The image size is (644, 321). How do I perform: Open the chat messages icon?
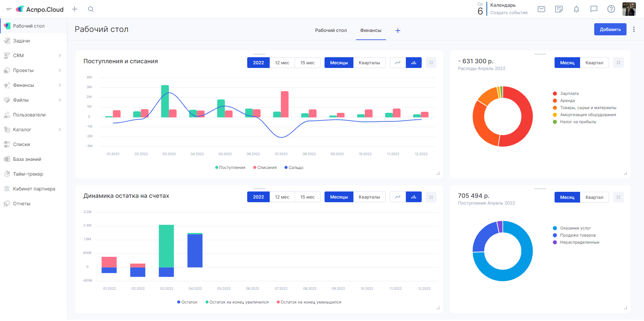pyautogui.click(x=594, y=9)
